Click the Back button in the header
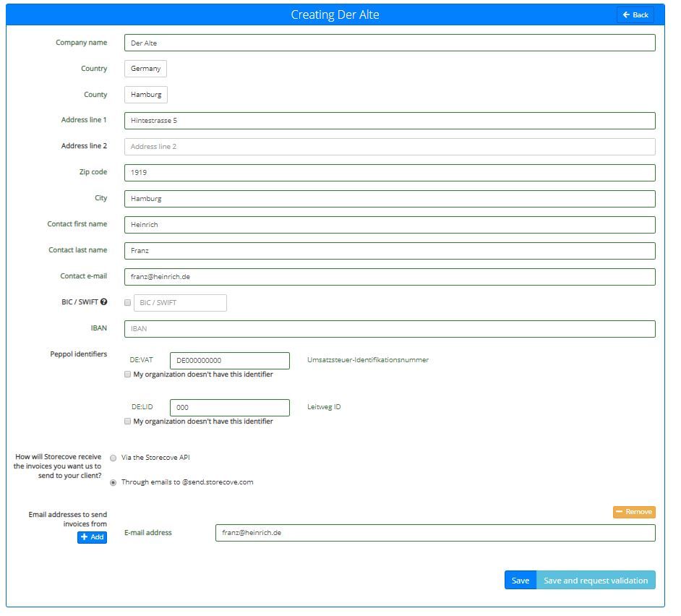Screen dimensions: 681x616 [635, 14]
